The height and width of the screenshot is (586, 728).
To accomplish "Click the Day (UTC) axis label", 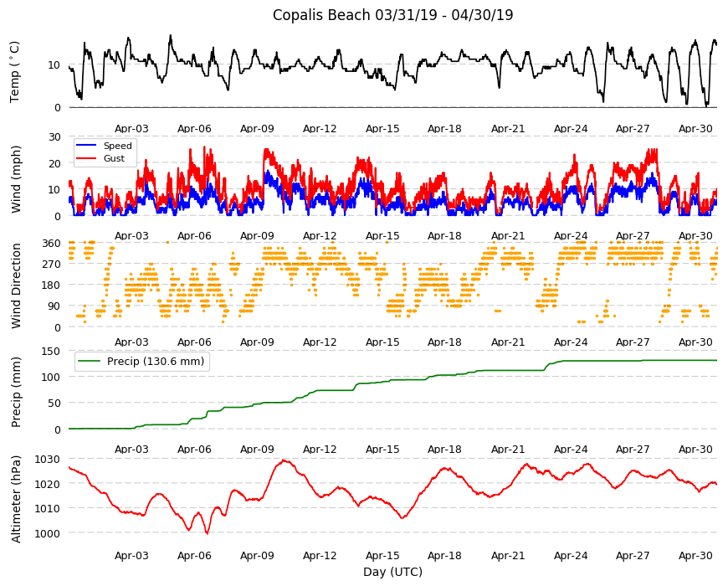I will coord(392,572).
